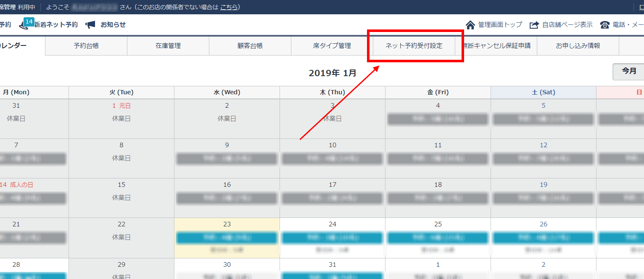Screen dimensions: 644x279
Task: Open the teal reservation bar on the 23rd
Action: click(227, 238)
